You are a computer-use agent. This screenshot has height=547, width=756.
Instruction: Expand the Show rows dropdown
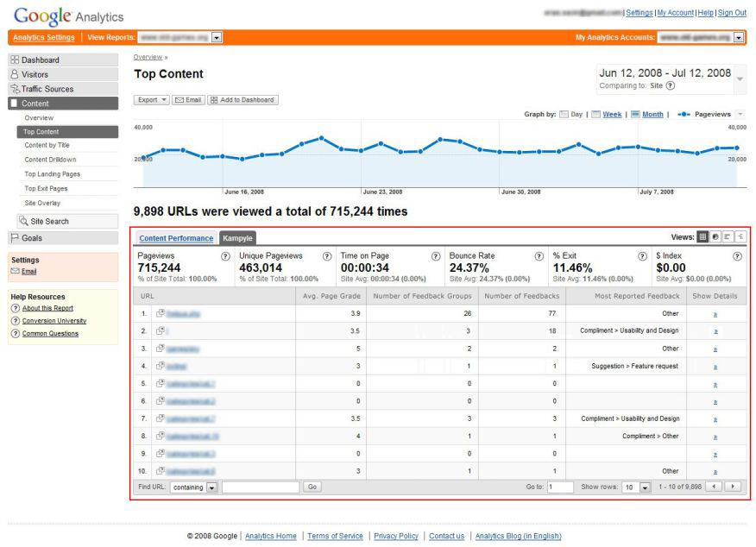pos(645,487)
